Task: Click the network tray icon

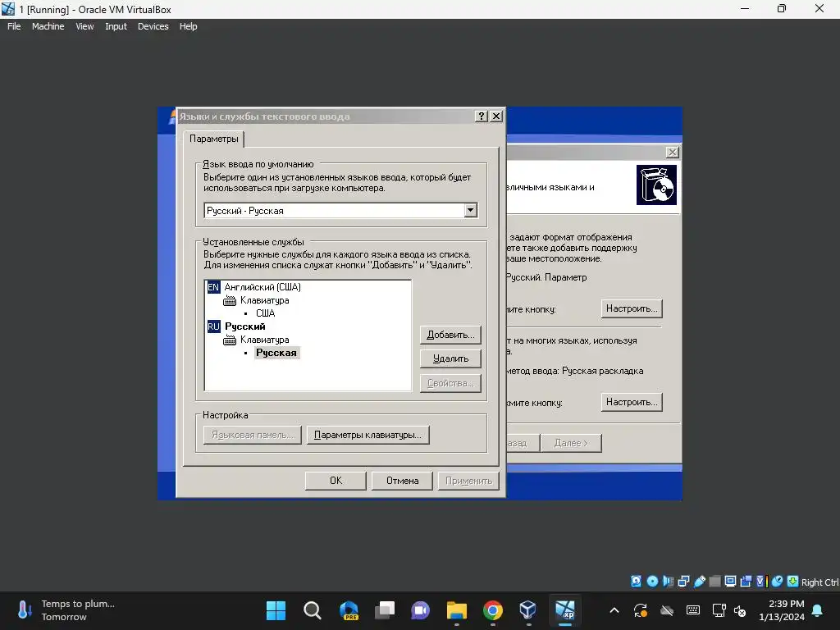Action: (719, 610)
